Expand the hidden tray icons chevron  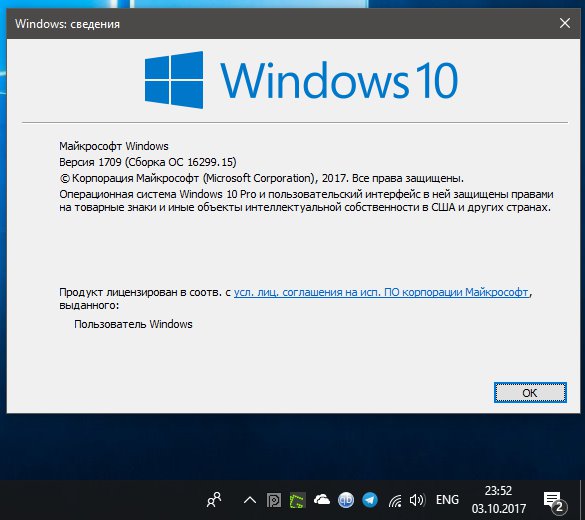pos(250,500)
